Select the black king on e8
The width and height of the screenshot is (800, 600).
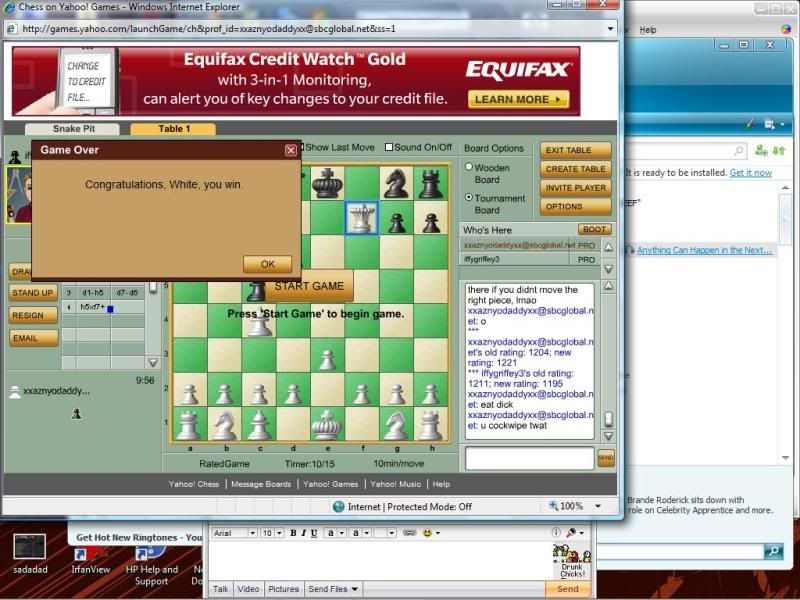point(327,183)
